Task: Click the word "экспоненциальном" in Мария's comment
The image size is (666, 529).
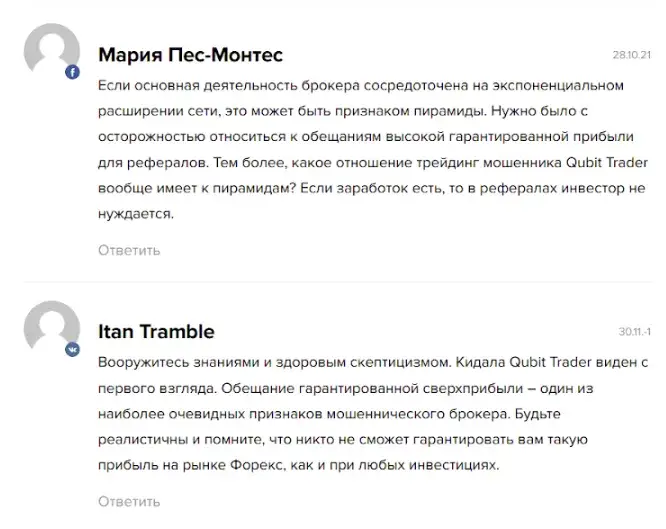Action: [558, 85]
